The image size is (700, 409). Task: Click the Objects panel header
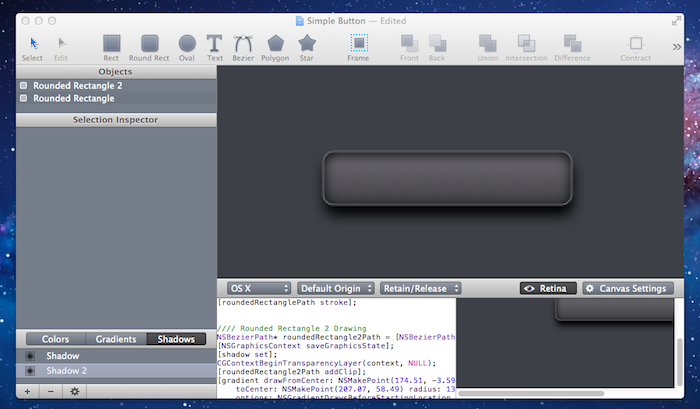[116, 72]
